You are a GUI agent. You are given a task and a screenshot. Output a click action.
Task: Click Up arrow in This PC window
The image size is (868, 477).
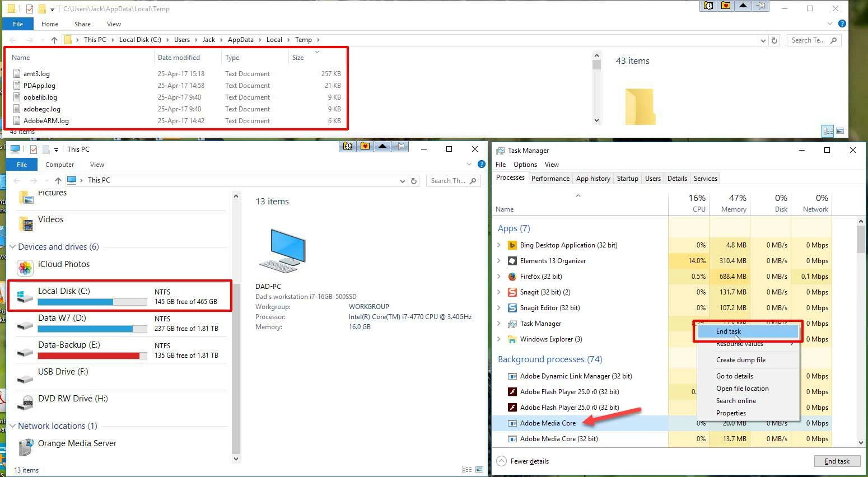click(x=58, y=180)
